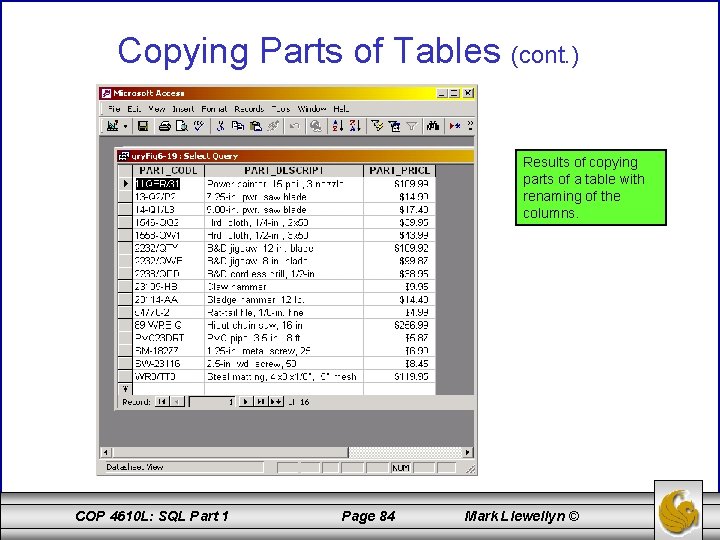Viewport: 720px width, 540px height.
Task: Select the PART_PRICE column header
Action: (399, 170)
